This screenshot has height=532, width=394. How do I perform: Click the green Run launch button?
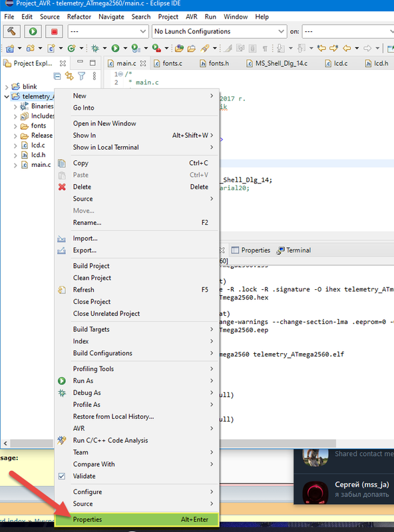[x=33, y=31]
